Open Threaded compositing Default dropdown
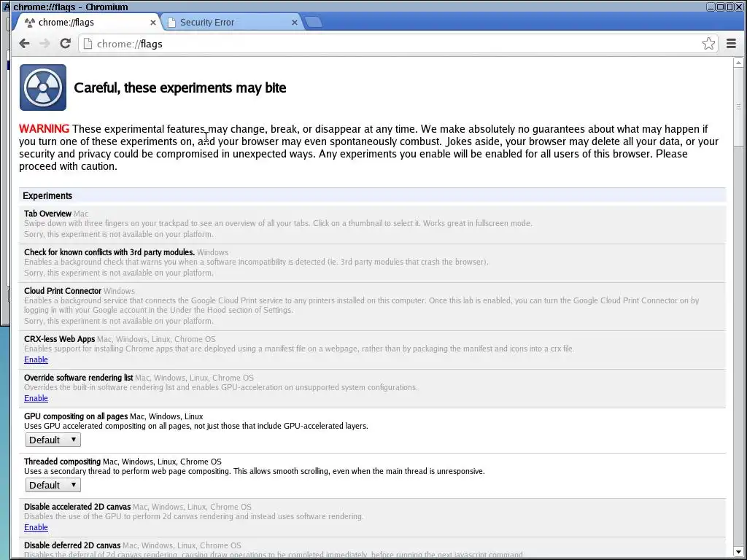The height and width of the screenshot is (560, 747). tap(53, 485)
